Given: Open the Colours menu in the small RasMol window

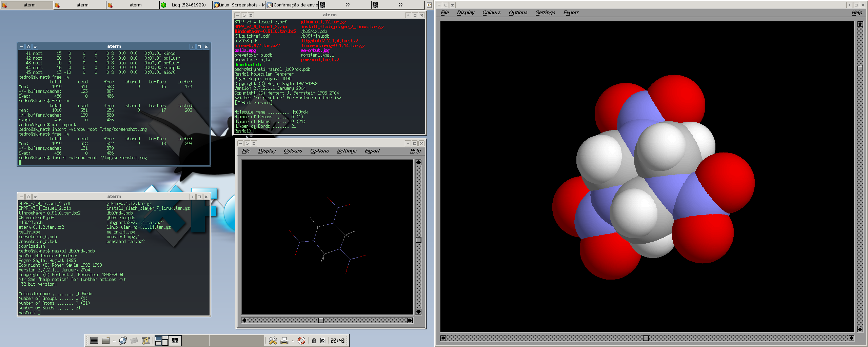Looking at the screenshot, I should pyautogui.click(x=293, y=151).
